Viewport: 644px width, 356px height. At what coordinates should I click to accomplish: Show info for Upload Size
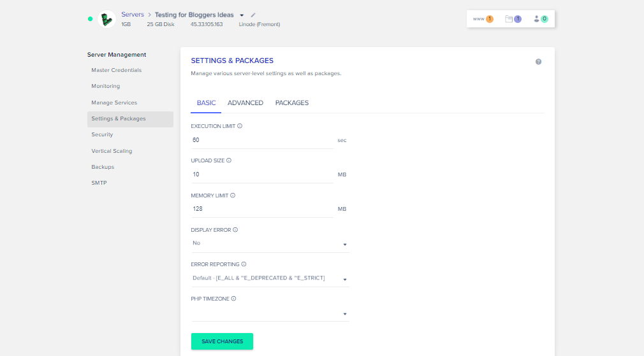point(229,160)
